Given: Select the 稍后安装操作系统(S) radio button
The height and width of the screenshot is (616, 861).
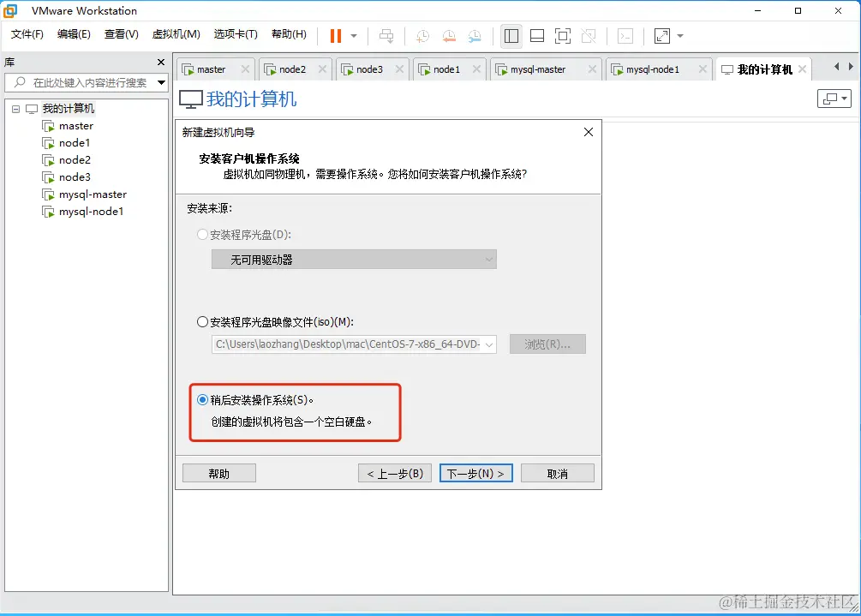Looking at the screenshot, I should tap(203, 400).
